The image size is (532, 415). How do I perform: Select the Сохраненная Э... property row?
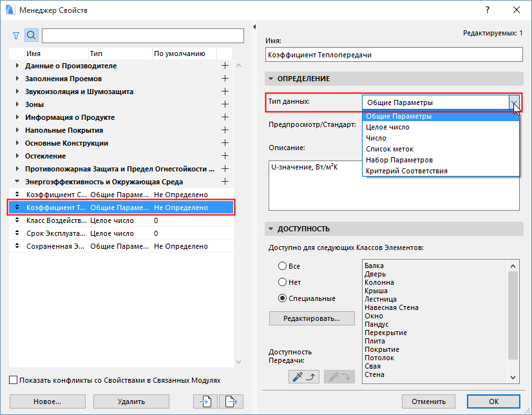click(121, 246)
